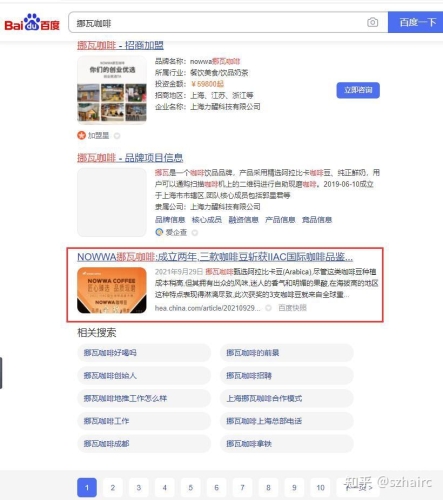Go to results page 1
Viewport: 443px width, 500px height.
click(87, 488)
